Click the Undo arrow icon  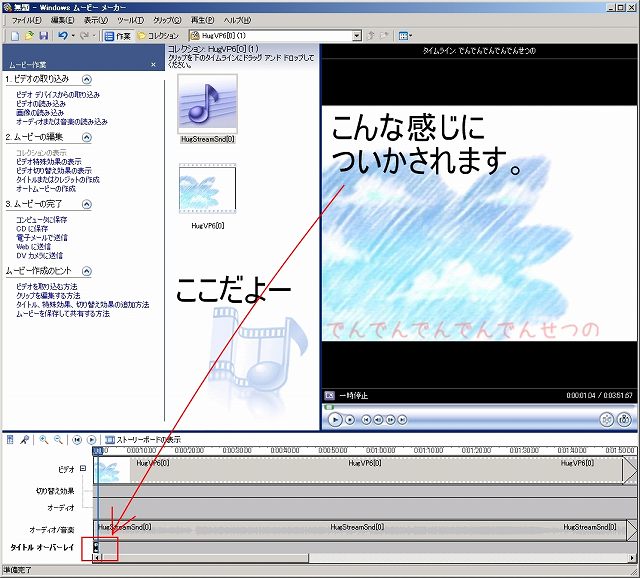pos(63,36)
